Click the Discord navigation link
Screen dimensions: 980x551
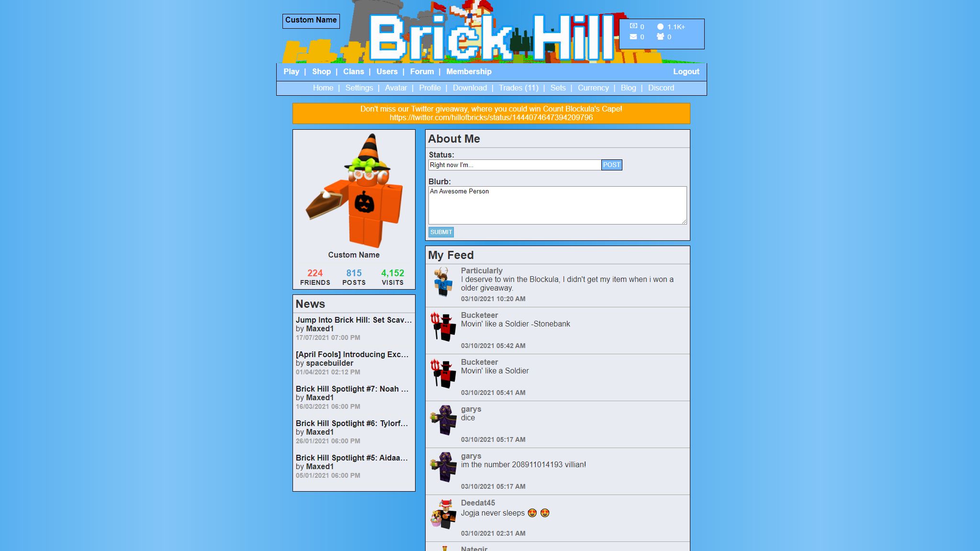click(661, 88)
